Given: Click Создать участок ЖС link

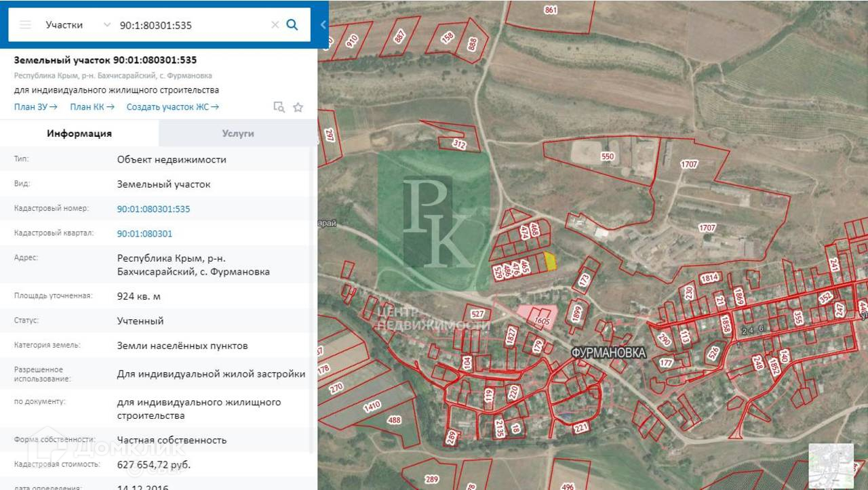Looking at the screenshot, I should (x=172, y=107).
